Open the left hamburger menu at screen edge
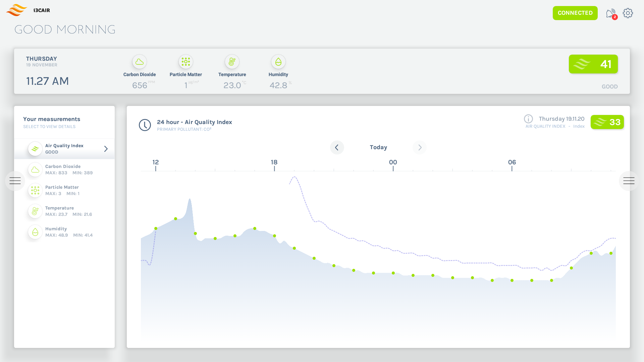 click(15, 181)
